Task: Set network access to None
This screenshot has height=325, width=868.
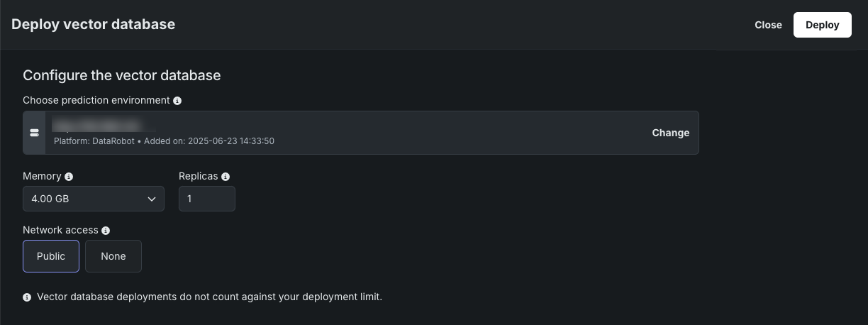Action: [x=113, y=256]
